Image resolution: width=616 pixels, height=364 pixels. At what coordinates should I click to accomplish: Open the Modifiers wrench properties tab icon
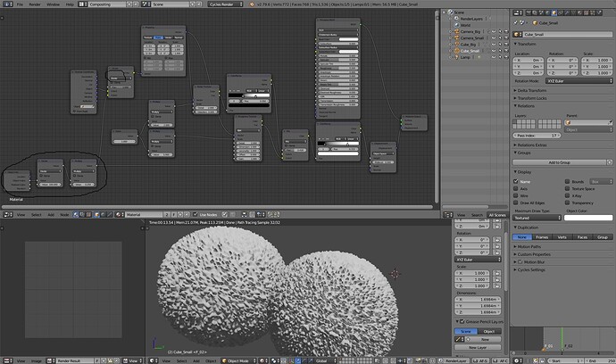tap(567, 13)
